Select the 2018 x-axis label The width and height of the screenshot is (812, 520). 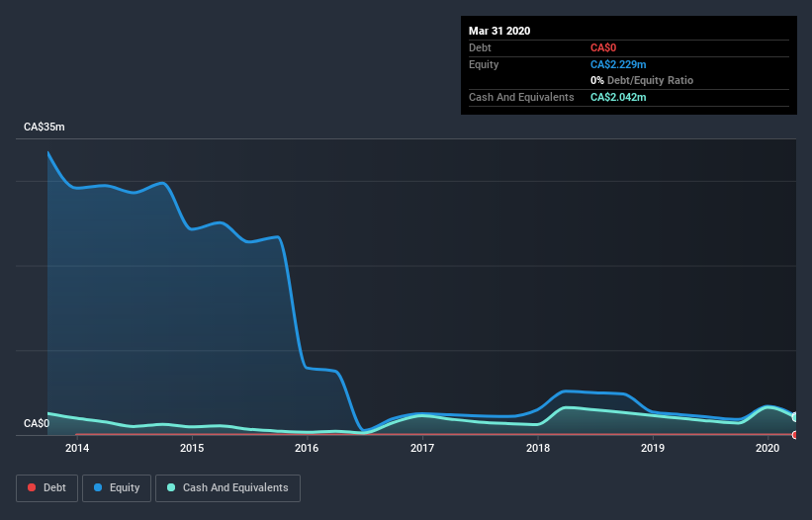[538, 448]
